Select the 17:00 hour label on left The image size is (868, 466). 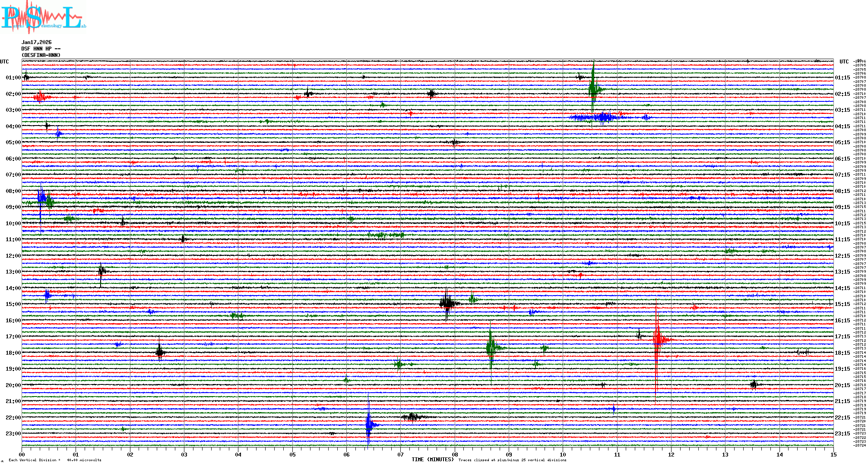click(x=13, y=337)
